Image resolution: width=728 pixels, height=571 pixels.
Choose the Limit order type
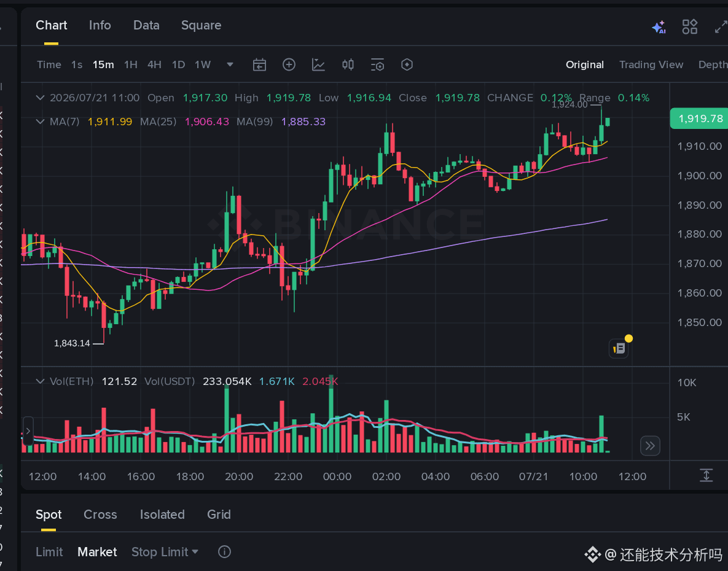coord(49,551)
